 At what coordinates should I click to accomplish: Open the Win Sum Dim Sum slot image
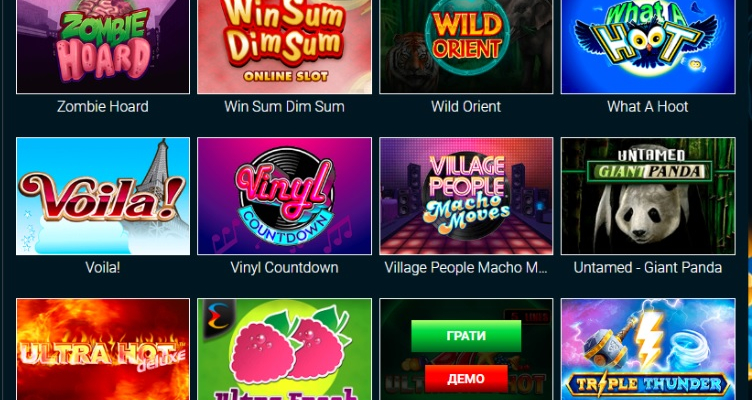[x=284, y=47]
